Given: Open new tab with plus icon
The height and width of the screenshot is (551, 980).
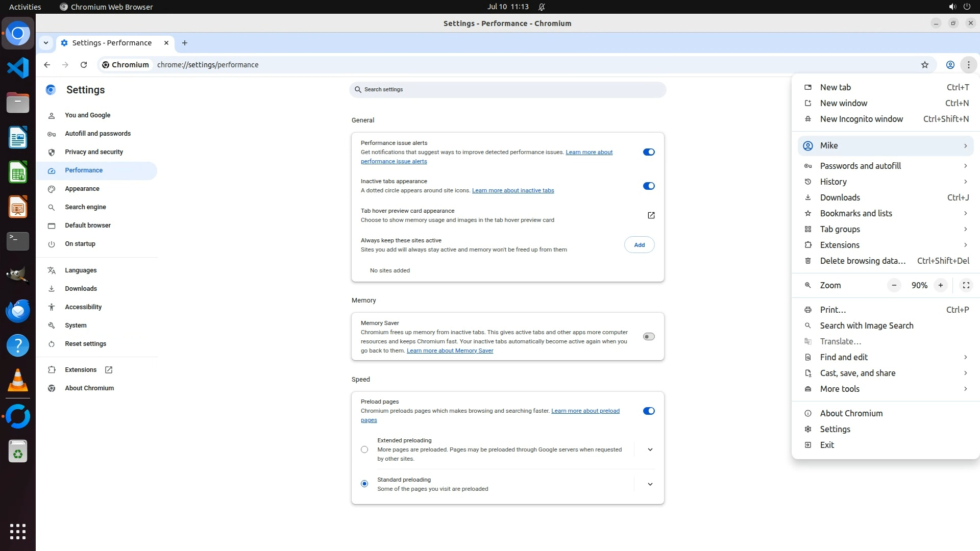Looking at the screenshot, I should (185, 43).
